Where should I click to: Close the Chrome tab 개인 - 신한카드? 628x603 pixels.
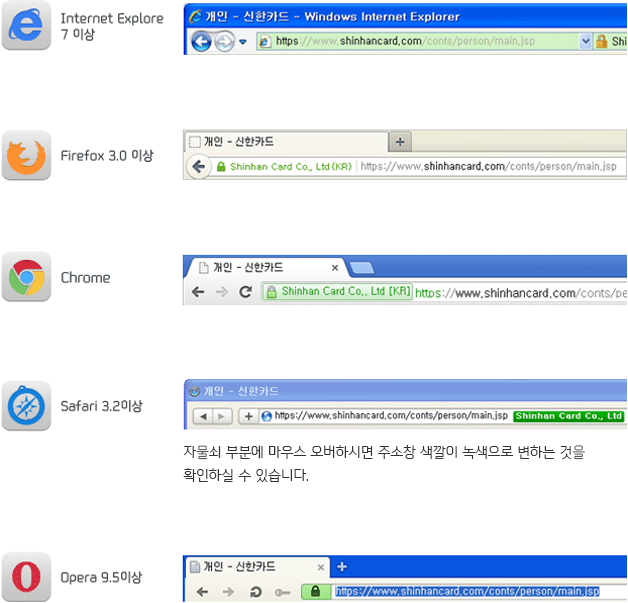[x=335, y=268]
